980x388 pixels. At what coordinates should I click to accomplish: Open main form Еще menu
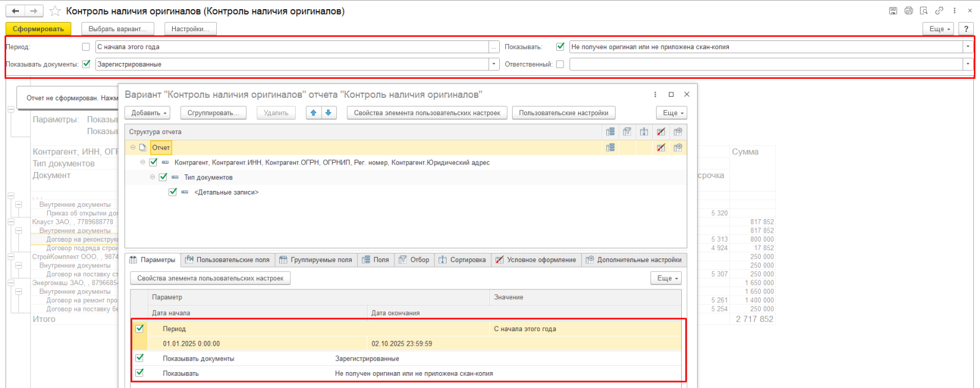(x=940, y=29)
